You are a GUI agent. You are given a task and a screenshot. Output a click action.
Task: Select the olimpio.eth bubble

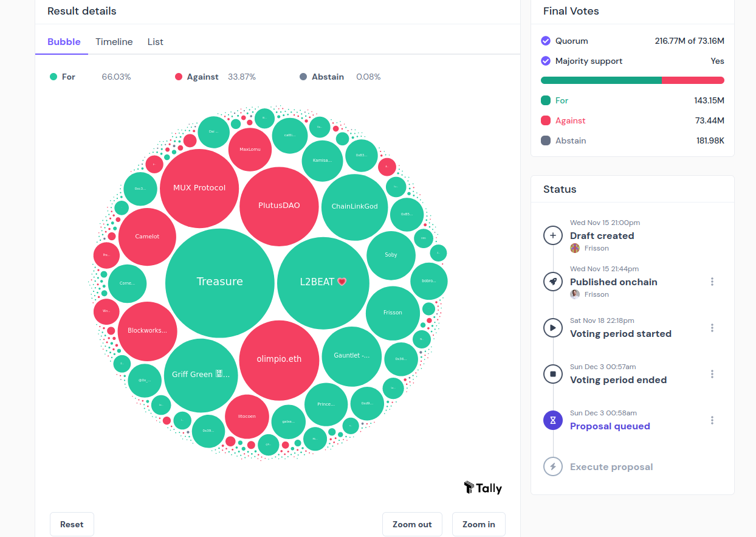279,360
